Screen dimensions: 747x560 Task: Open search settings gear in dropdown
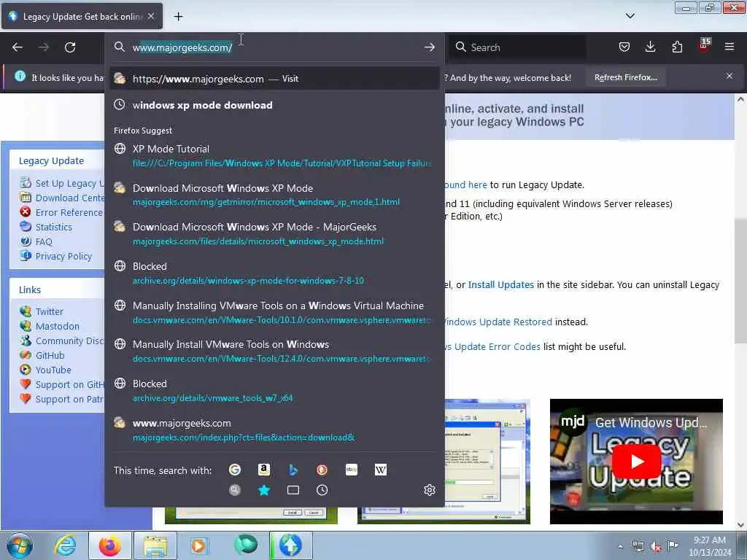tap(429, 490)
